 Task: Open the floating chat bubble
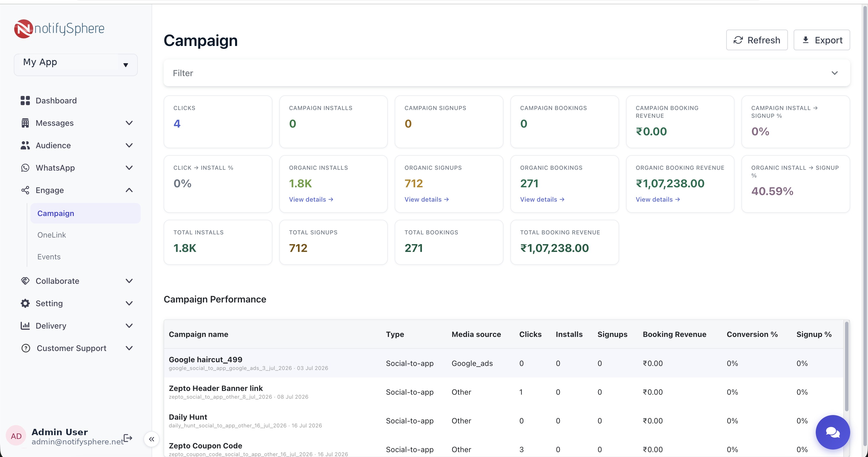833,432
